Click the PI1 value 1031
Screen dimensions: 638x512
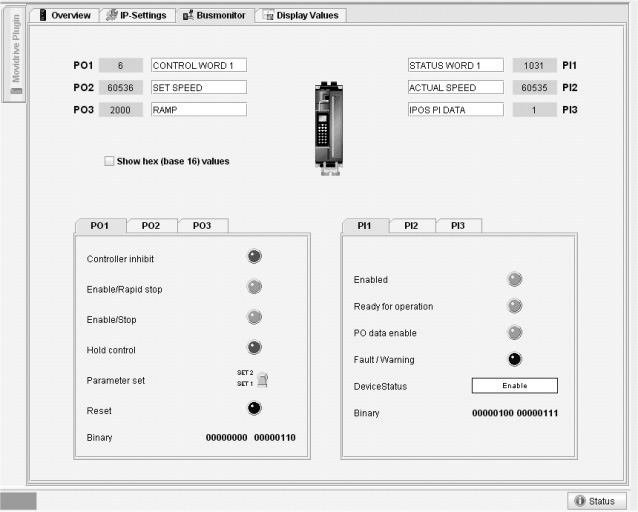click(534, 65)
